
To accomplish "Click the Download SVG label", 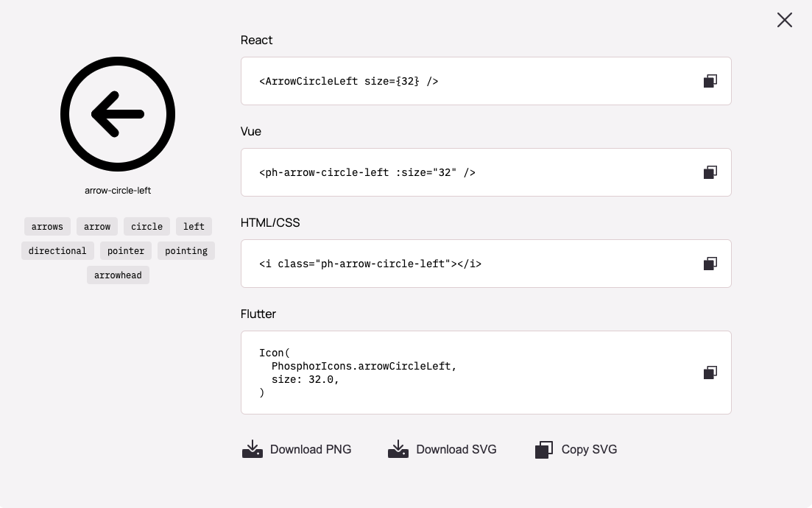I will [456, 449].
